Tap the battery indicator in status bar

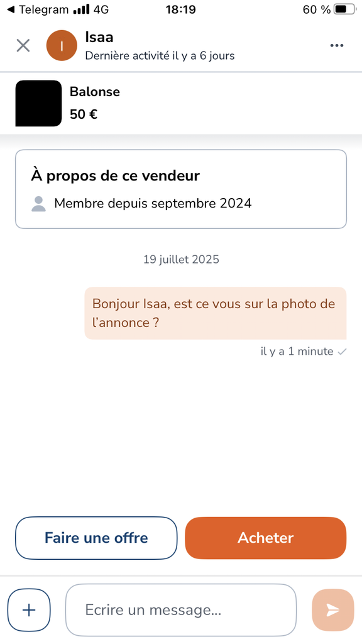pos(345,9)
